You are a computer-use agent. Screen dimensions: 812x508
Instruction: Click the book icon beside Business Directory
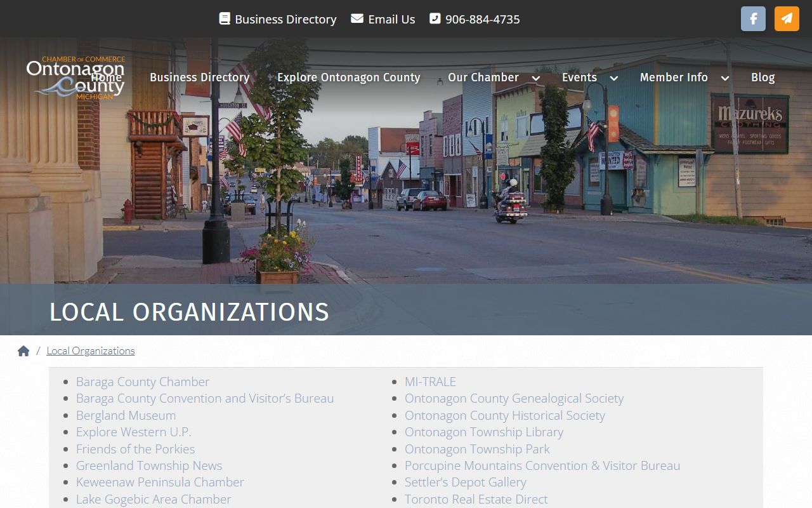coord(225,18)
